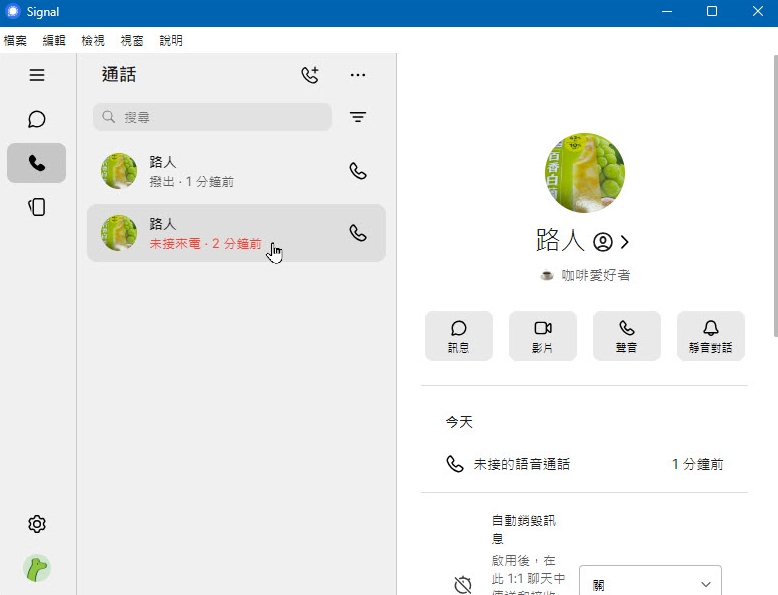Start a new call with plus-phone icon
The height and width of the screenshot is (595, 778).
[310, 75]
